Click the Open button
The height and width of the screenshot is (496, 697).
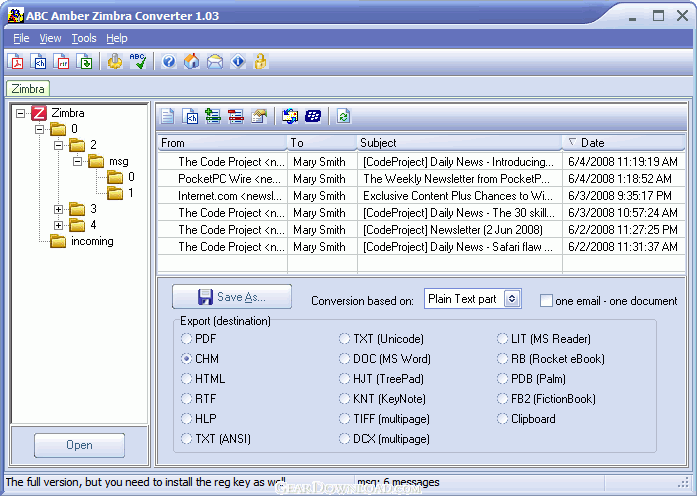[x=79, y=445]
